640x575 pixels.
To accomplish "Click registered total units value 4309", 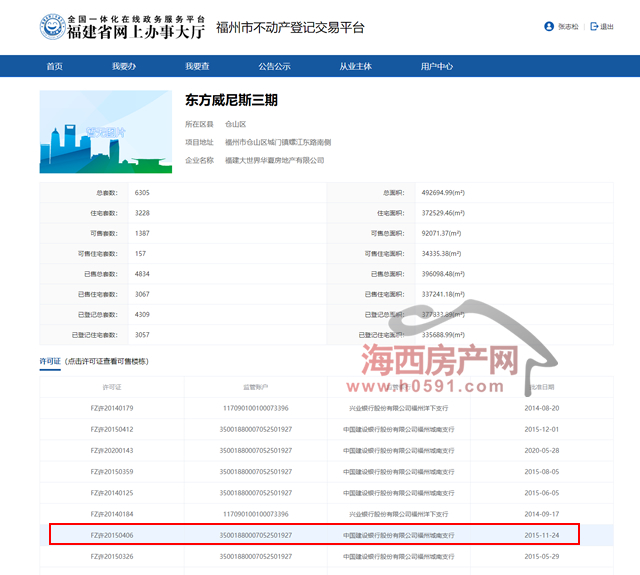I will pyautogui.click(x=142, y=315).
